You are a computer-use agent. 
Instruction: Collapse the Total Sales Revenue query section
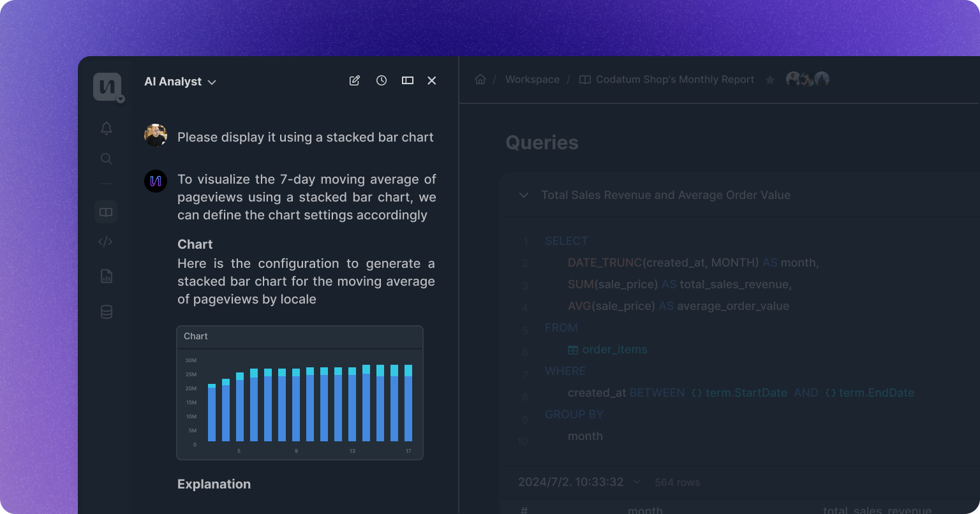(524, 195)
